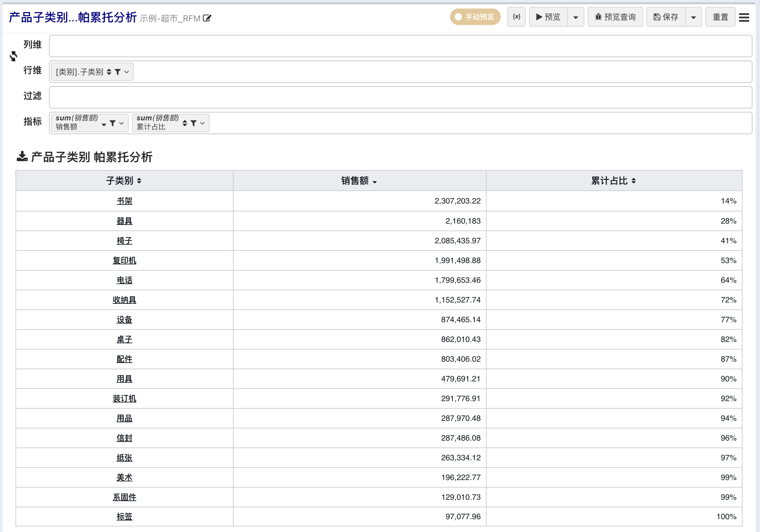This screenshot has height=532, width=760.
Task: Open the 复印机 subcategory link
Action: pos(124,260)
